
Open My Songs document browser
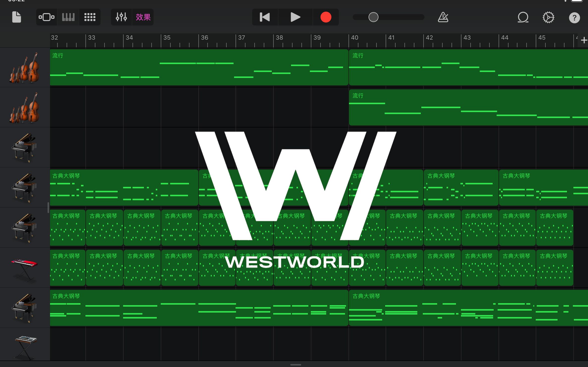[x=17, y=17]
